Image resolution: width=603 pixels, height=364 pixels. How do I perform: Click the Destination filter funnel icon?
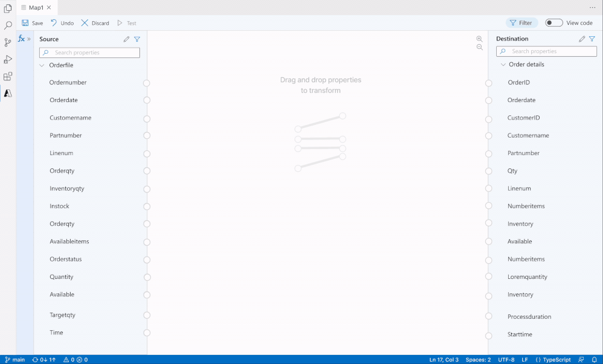pyautogui.click(x=592, y=39)
